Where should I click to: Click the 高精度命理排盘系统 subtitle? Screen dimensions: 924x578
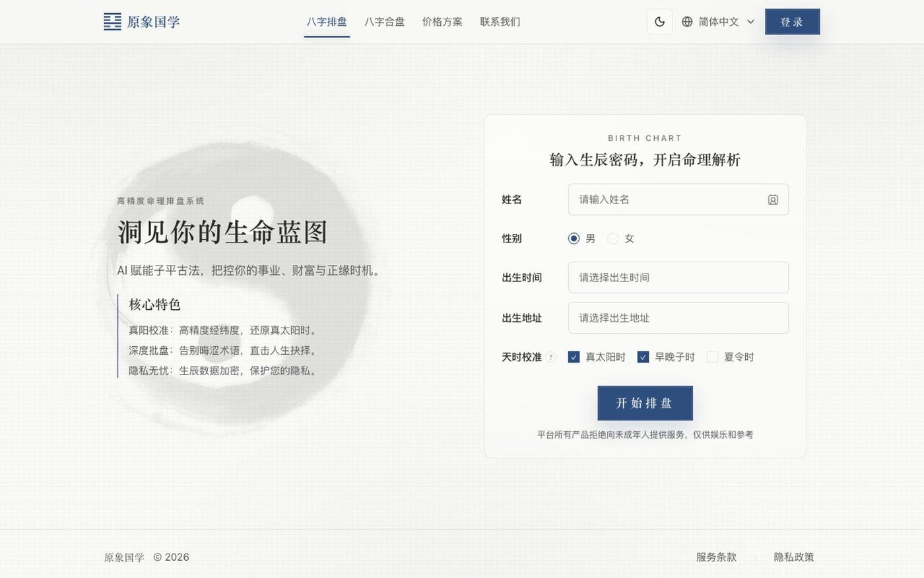[x=160, y=201]
